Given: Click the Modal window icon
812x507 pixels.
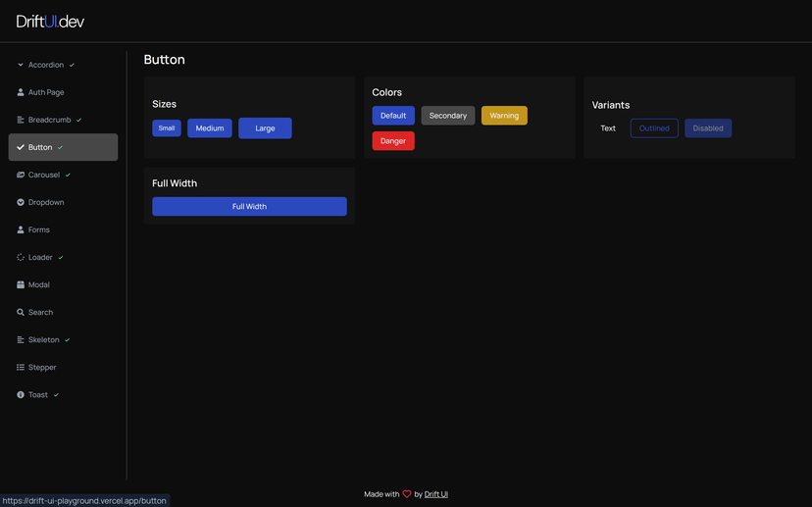Looking at the screenshot, I should coord(21,284).
